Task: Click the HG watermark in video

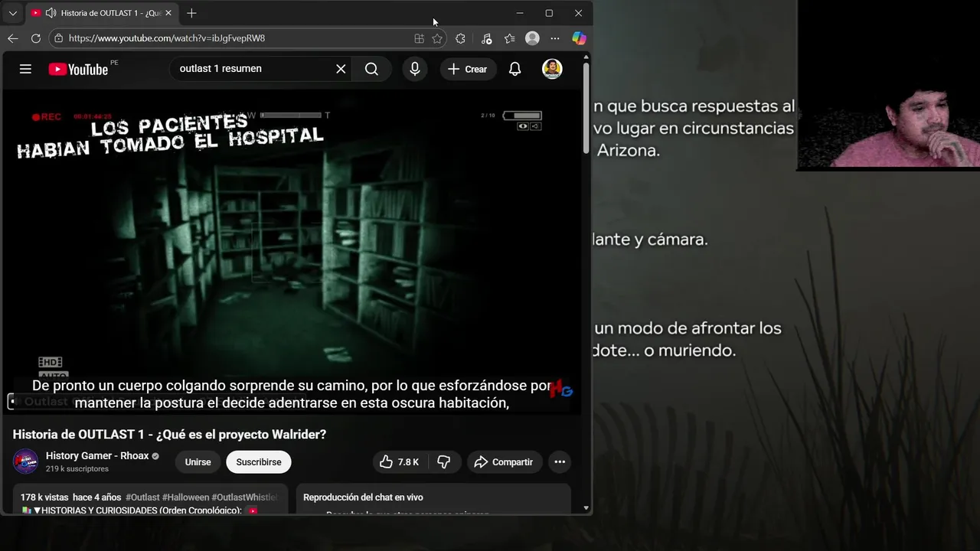Action: 561,389
